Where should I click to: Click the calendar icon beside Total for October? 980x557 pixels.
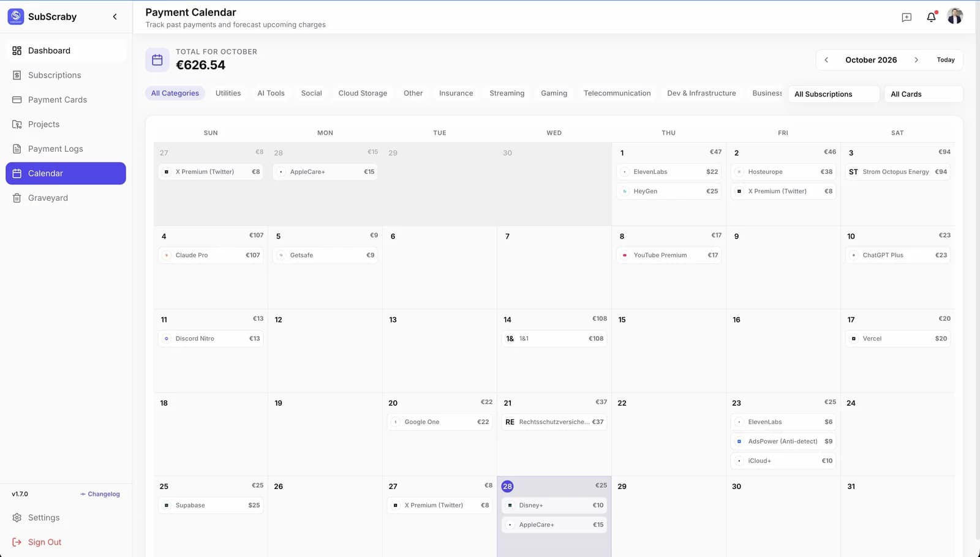(x=157, y=60)
